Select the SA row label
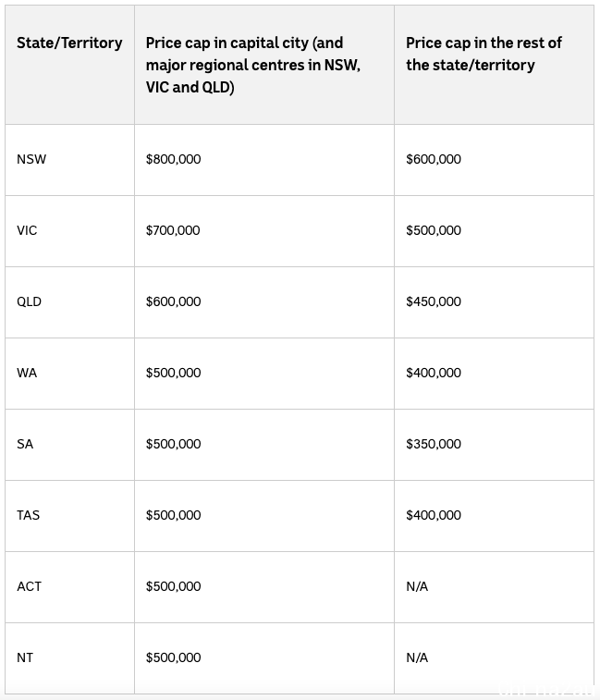 (25, 444)
